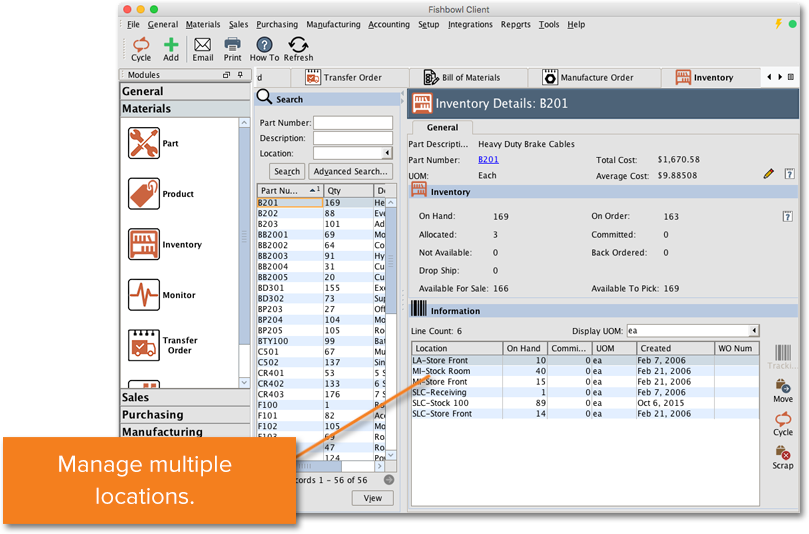Viewport: 809px width, 534px height.
Task: Click the Refresh toolbar icon
Action: pos(298,50)
